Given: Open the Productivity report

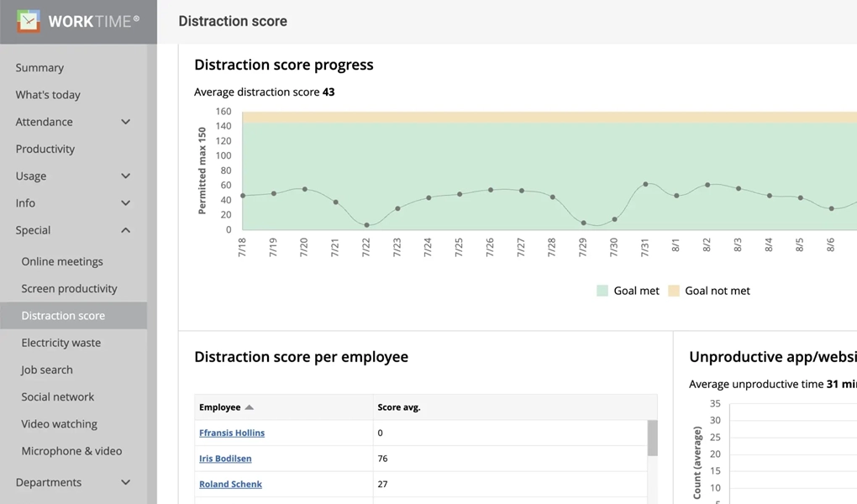Looking at the screenshot, I should (45, 149).
